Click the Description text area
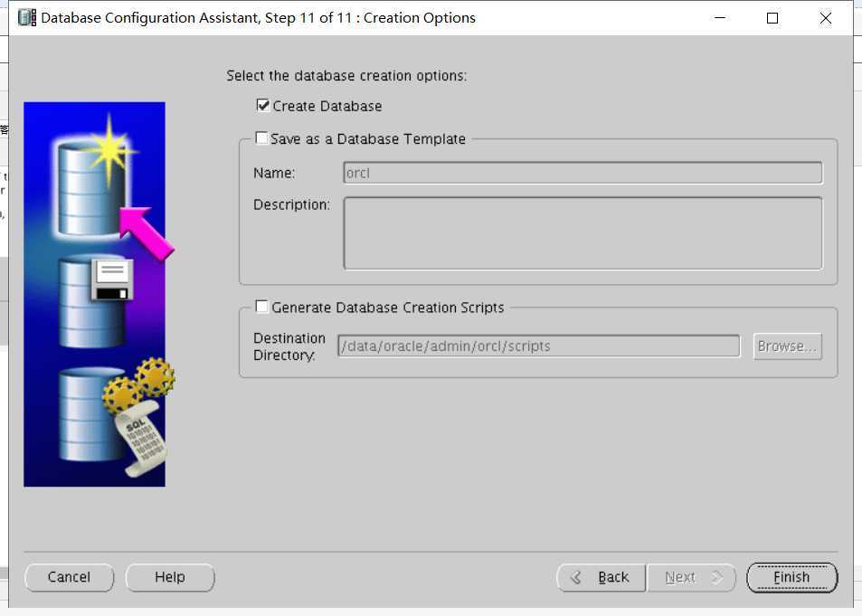Screen dimensions: 862x616 click(x=583, y=233)
